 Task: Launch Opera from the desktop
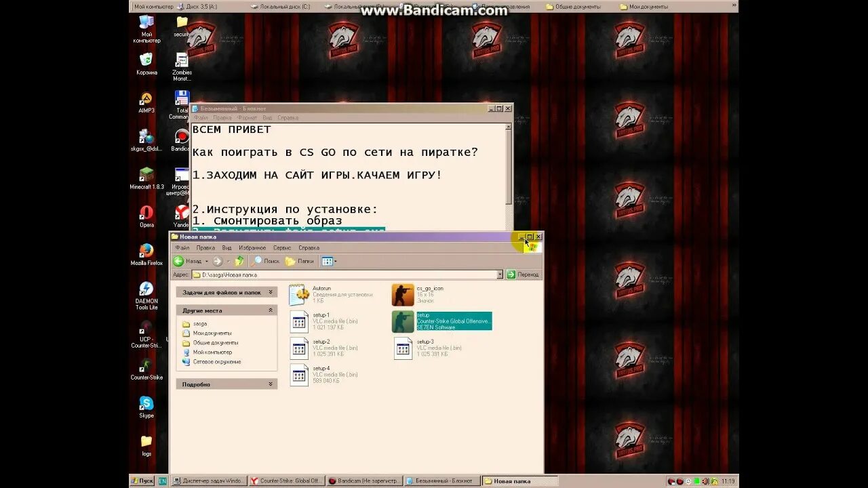[146, 217]
